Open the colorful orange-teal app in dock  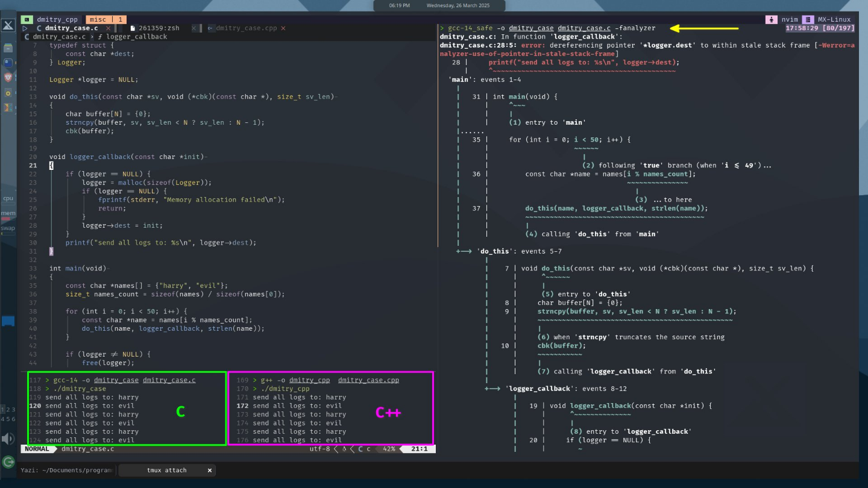(8, 108)
